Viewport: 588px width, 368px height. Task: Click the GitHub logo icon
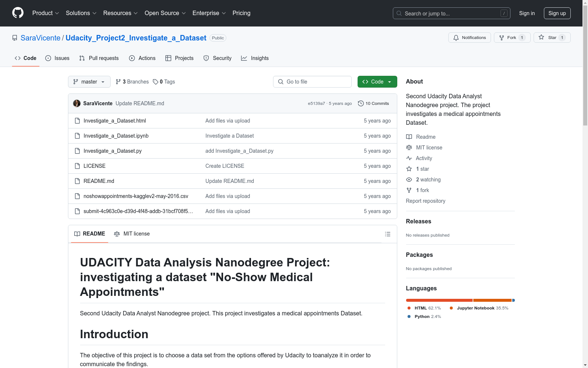point(18,13)
